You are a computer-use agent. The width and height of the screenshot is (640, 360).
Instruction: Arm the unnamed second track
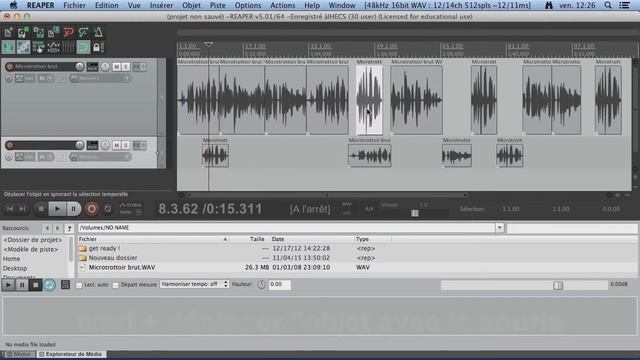9,145
